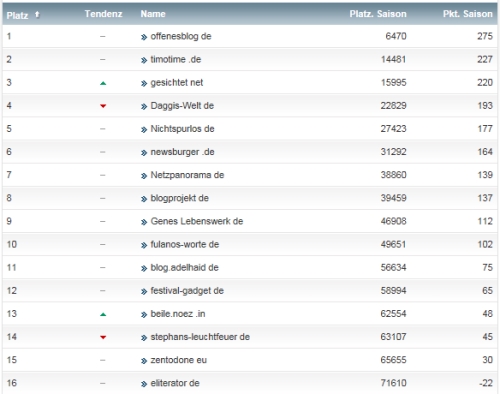Open the offenesblog de link
Viewport: 500px width, 394px height.
(x=181, y=36)
